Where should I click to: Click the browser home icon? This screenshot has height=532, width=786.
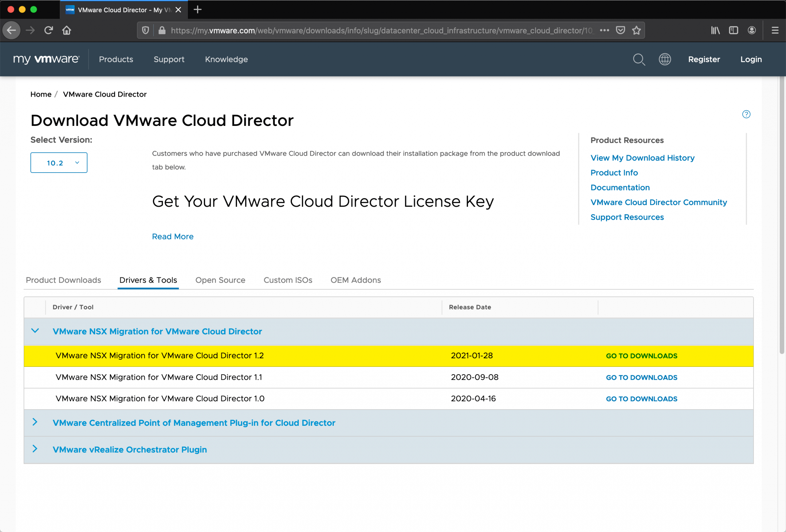[x=67, y=30]
